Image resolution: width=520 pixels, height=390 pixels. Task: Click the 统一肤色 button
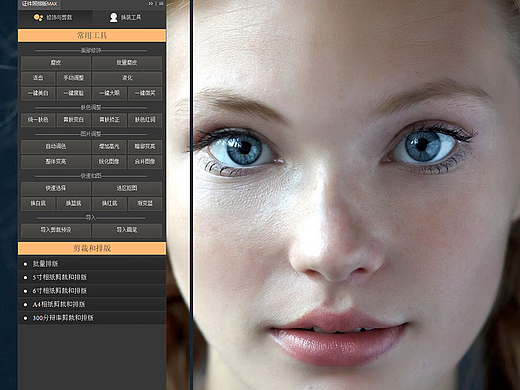(x=38, y=120)
